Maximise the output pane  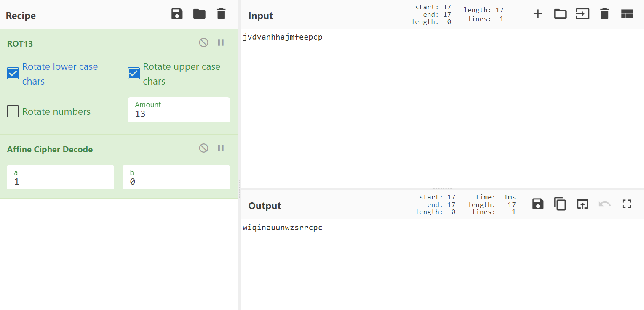(x=627, y=204)
